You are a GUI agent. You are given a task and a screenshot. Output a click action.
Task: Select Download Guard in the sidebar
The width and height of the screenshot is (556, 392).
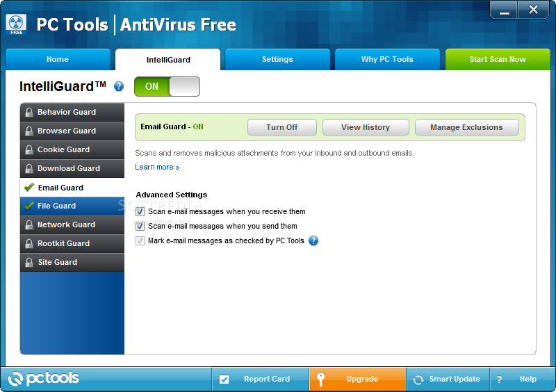[x=72, y=168]
